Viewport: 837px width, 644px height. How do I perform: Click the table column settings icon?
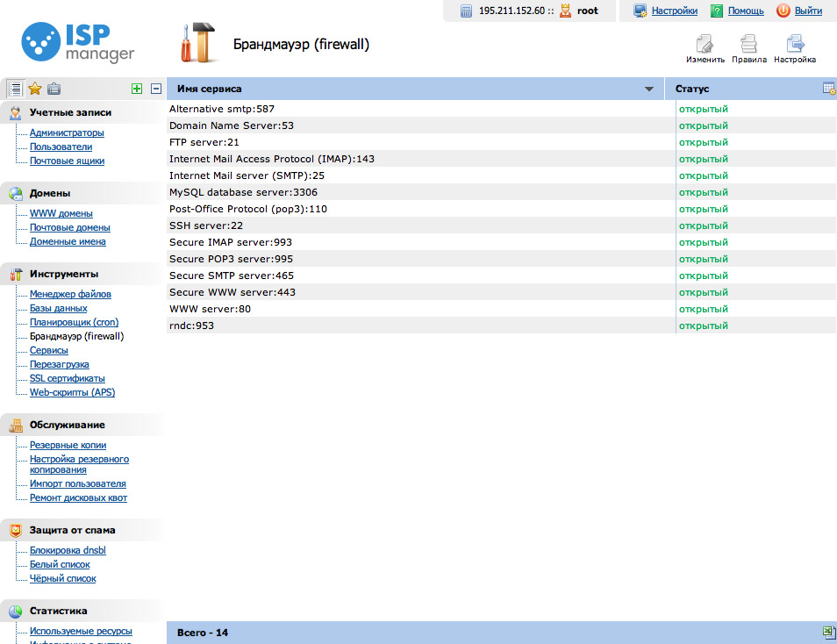828,89
